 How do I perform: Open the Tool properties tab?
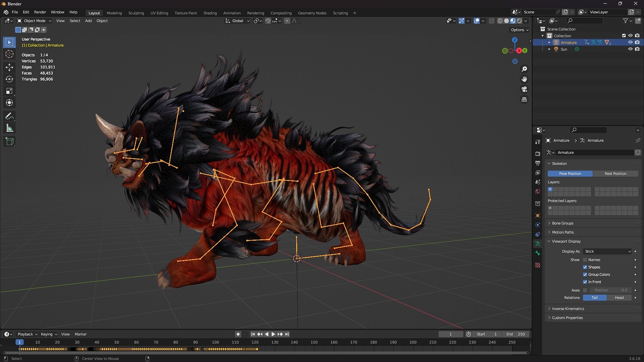coord(538,142)
